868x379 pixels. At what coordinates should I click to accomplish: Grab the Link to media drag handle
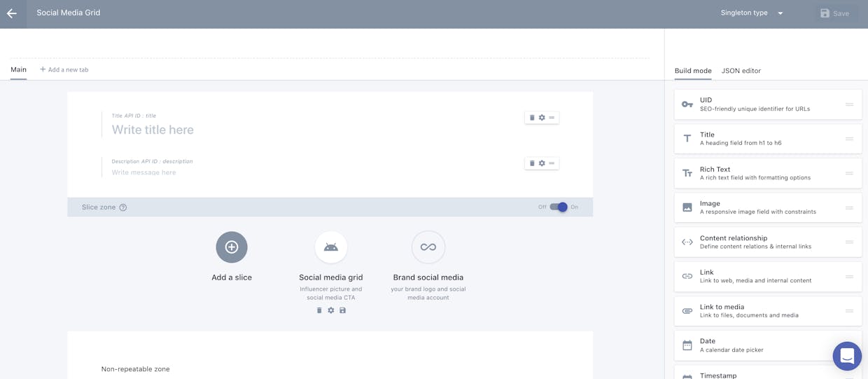[x=849, y=311]
